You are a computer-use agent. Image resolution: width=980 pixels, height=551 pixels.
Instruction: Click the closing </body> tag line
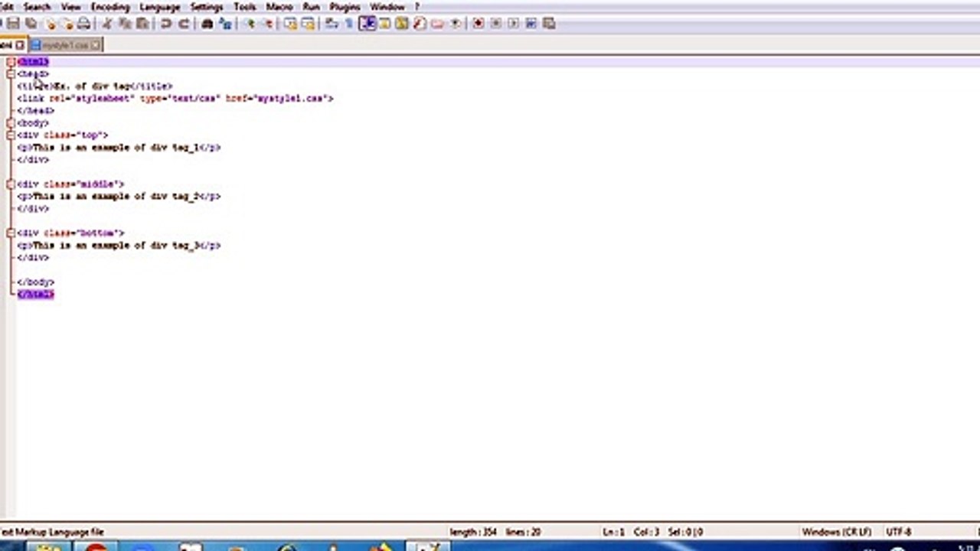coord(36,282)
